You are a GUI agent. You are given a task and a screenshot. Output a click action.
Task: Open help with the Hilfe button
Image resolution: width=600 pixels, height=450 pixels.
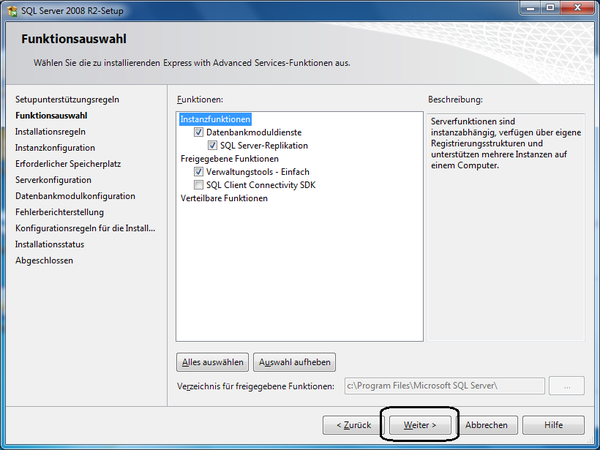(553, 425)
